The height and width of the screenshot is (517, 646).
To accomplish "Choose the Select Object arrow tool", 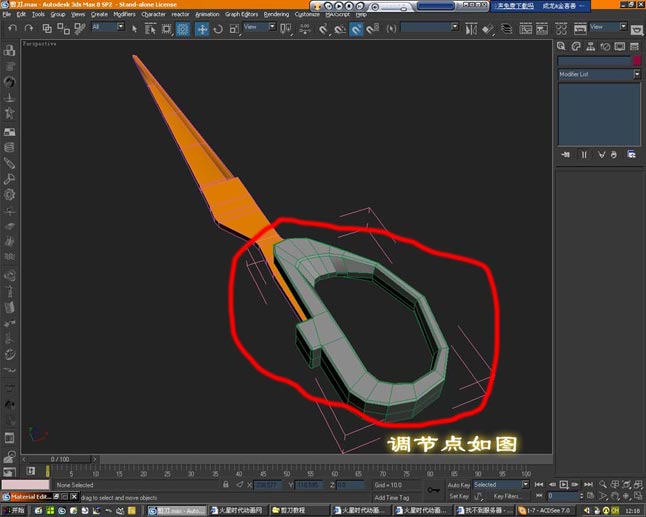I will point(134,28).
